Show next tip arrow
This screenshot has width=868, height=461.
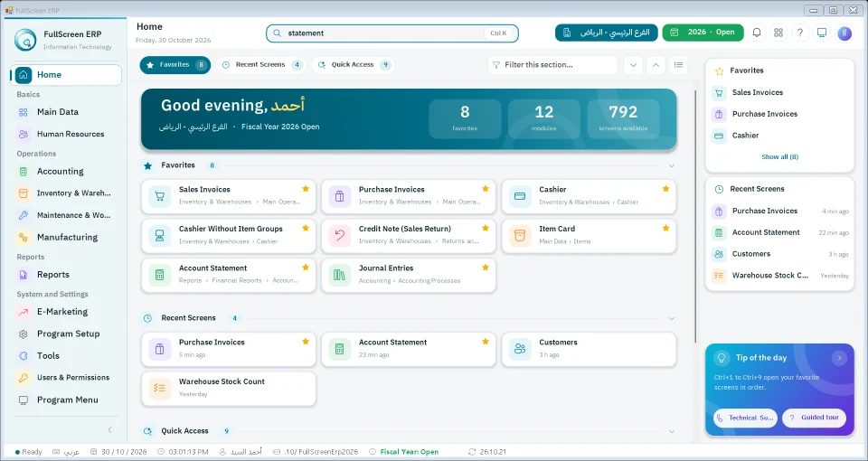coord(839,358)
